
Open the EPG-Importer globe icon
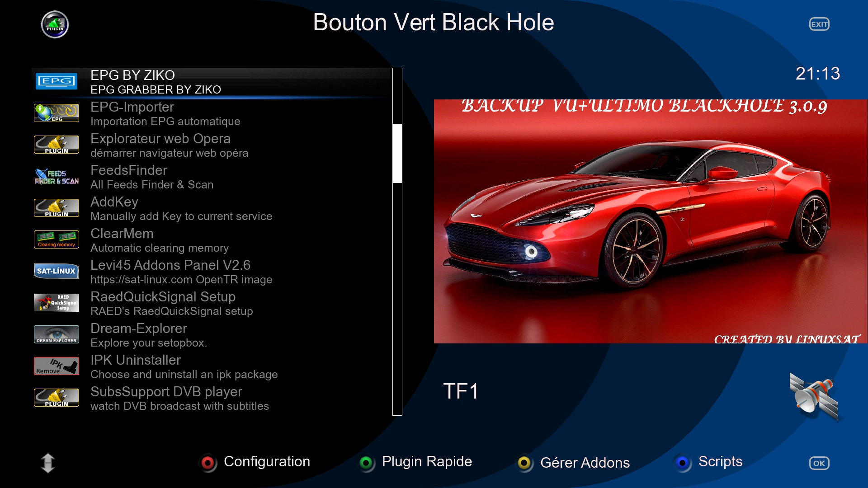pyautogui.click(x=57, y=113)
